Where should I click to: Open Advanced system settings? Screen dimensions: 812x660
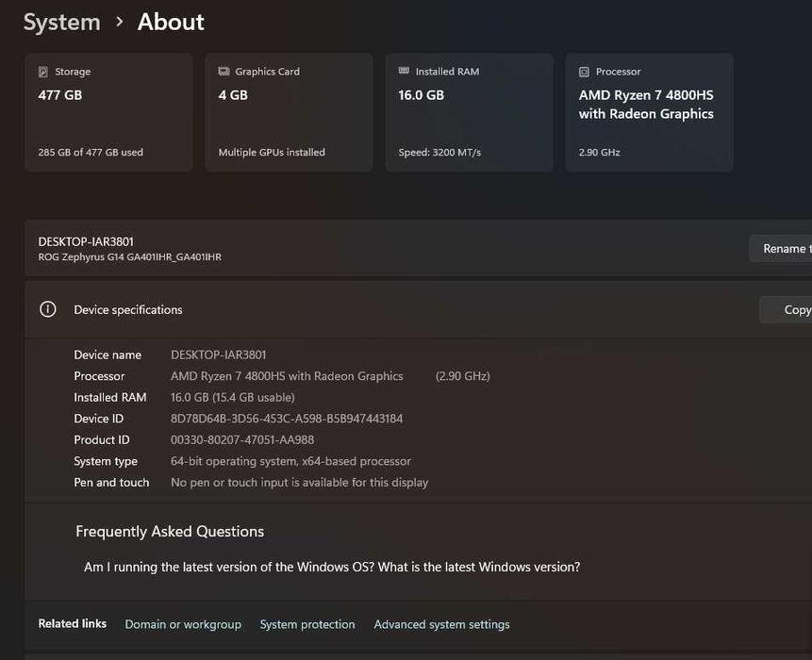click(x=441, y=624)
